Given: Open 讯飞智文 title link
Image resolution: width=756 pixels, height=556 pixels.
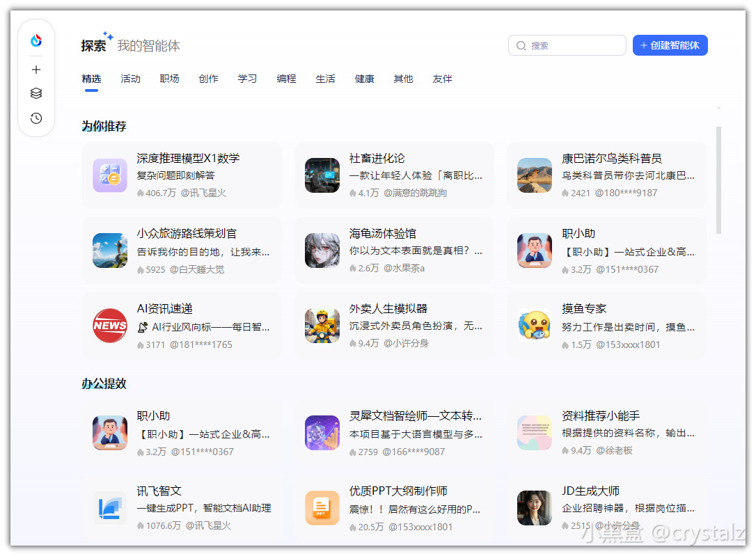Looking at the screenshot, I should click(x=159, y=491).
